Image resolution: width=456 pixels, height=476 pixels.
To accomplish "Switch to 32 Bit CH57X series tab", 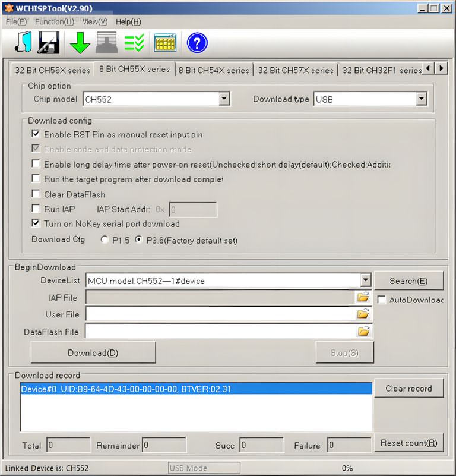I will click(296, 70).
